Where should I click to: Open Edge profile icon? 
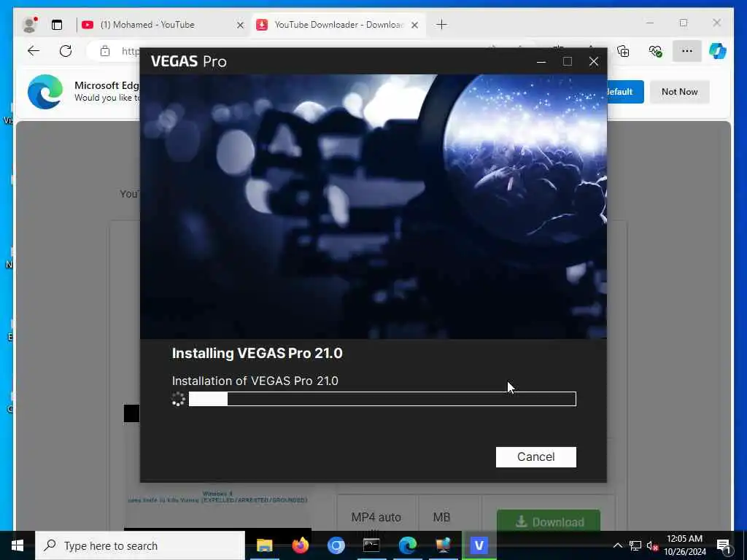[30, 25]
